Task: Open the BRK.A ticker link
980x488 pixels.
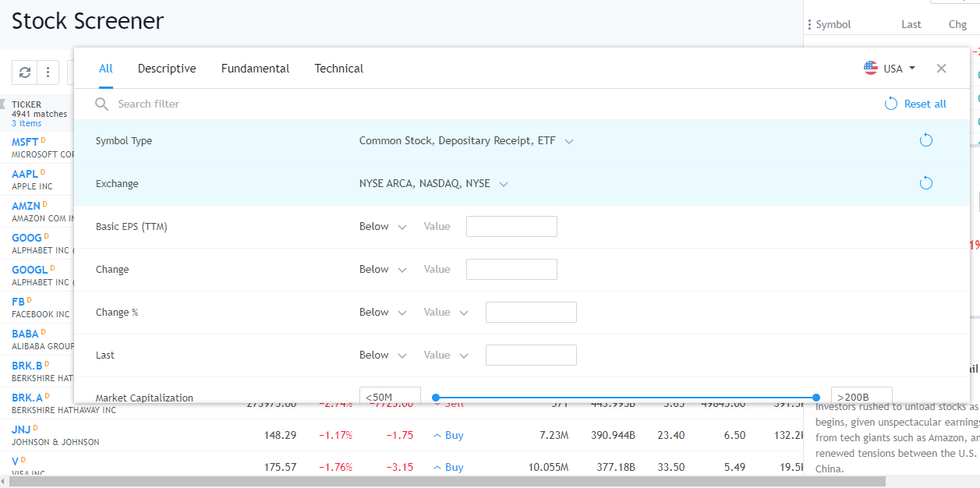Action: (27, 398)
